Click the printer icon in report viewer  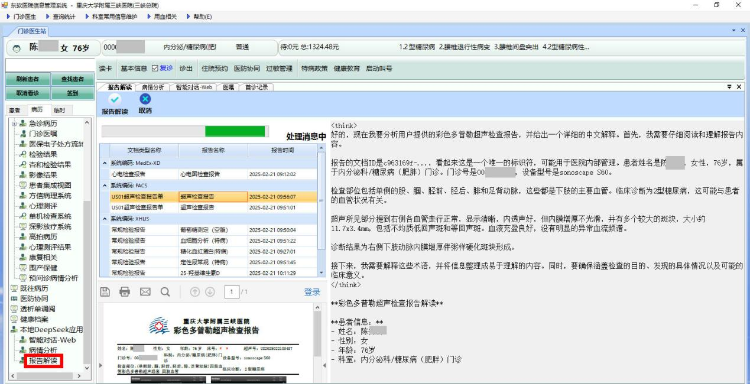(x=125, y=292)
